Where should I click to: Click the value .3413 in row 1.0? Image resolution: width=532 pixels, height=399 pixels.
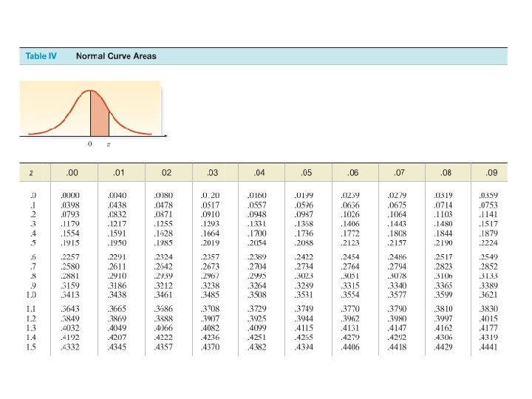pyautogui.click(x=70, y=295)
